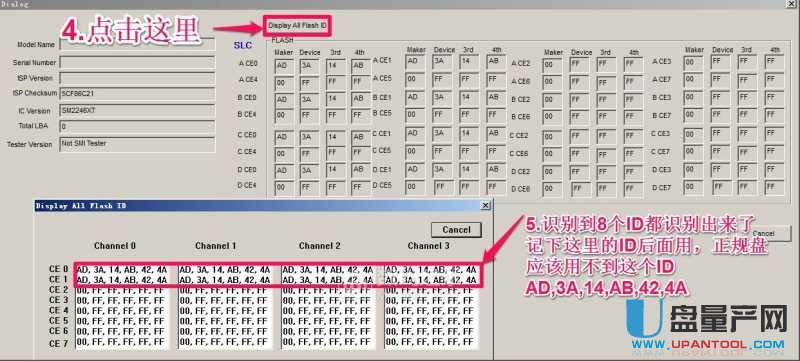
Task: Click the C CE0 3rd field
Action: point(335,138)
